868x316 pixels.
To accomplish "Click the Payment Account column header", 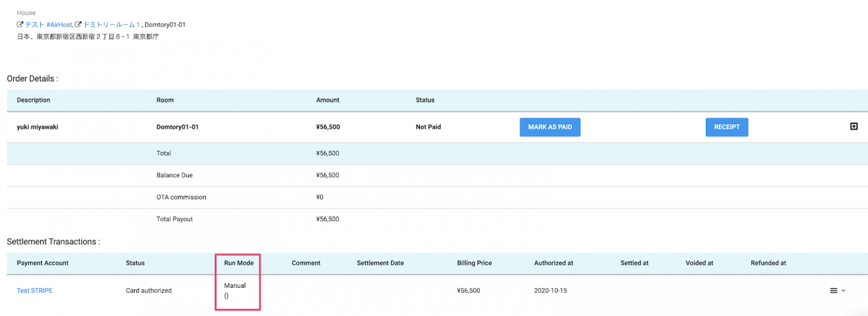I will [43, 263].
